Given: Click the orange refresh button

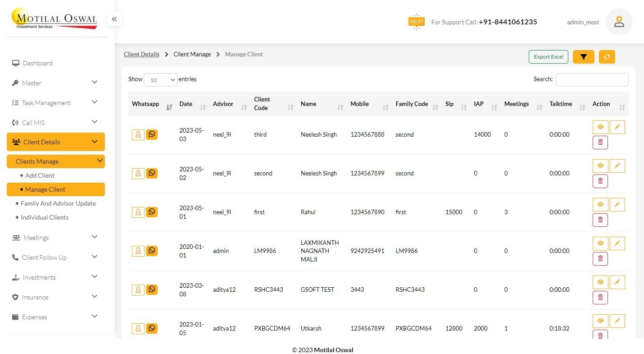Looking at the screenshot, I should pos(607,57).
